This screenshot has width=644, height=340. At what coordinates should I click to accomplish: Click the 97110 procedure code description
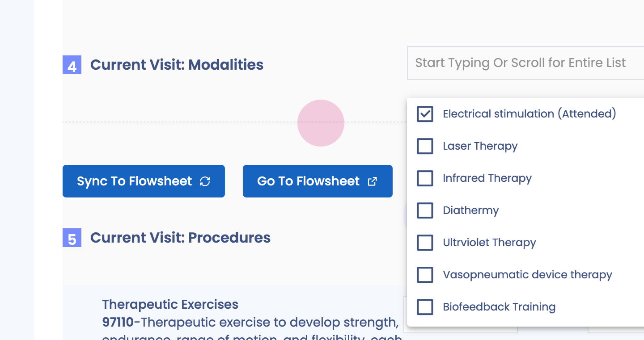click(x=250, y=322)
